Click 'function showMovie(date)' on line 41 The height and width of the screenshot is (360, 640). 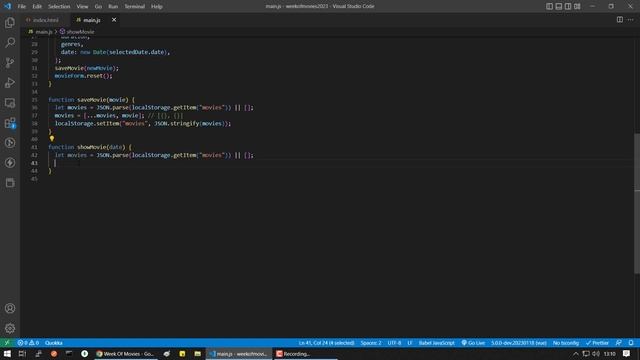pyautogui.click(x=87, y=147)
